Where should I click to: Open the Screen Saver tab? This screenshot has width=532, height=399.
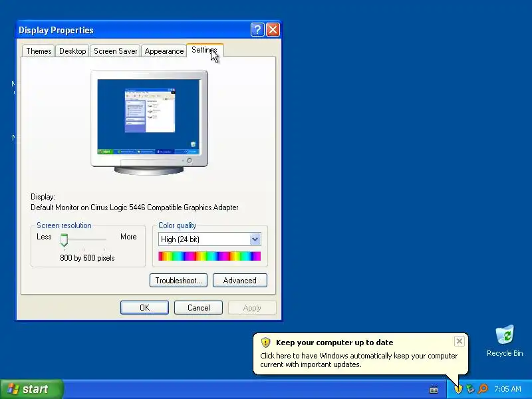click(115, 51)
